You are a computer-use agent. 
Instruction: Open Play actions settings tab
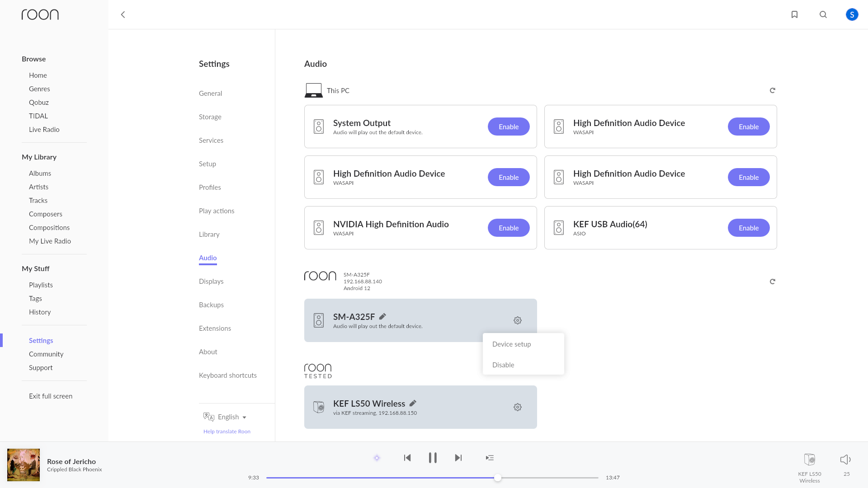coord(217,211)
